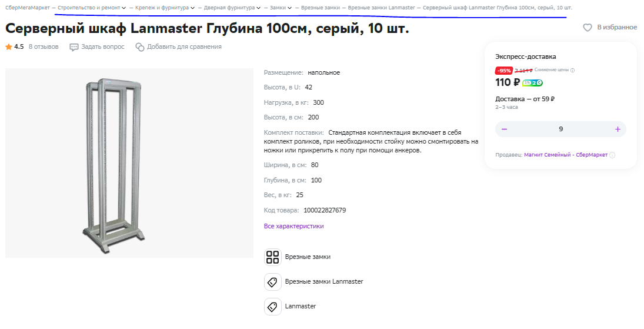The image size is (644, 329).
Task: Click the heart icon for favorites
Action: 588,28
